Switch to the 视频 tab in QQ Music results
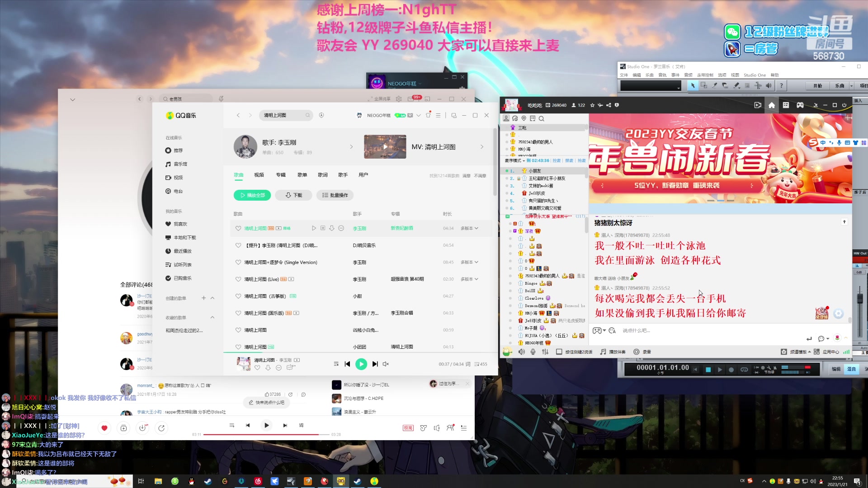868x488 pixels. pyautogui.click(x=259, y=175)
